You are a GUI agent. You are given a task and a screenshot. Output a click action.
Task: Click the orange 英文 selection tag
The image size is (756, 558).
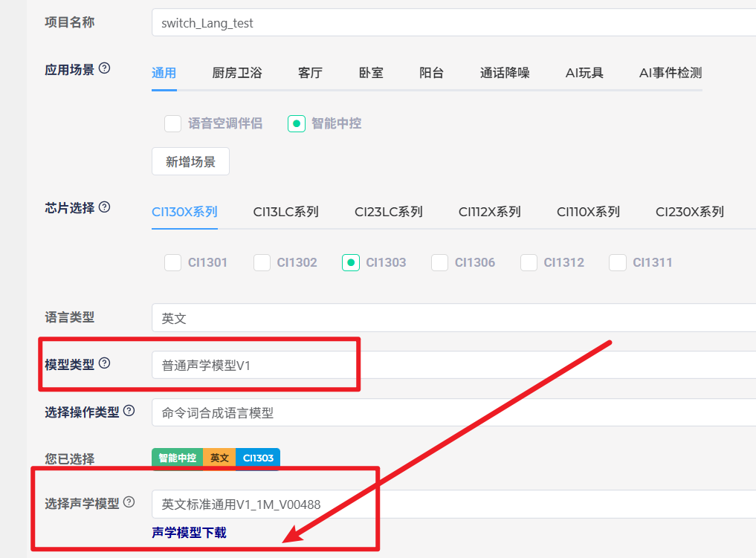[219, 458]
